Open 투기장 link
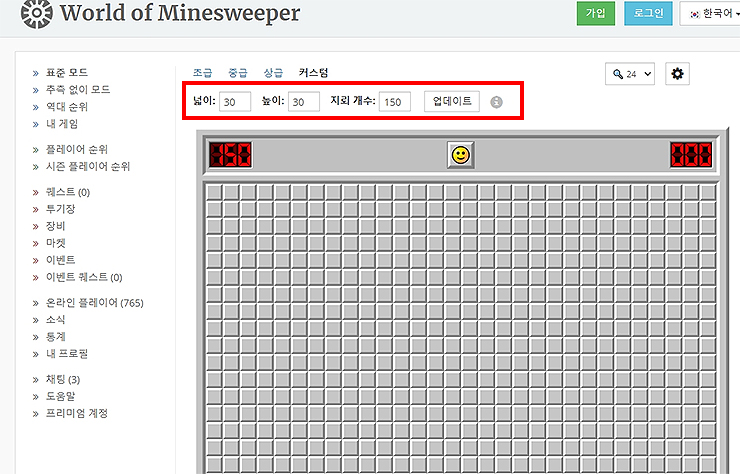The image size is (740, 474). point(60,209)
